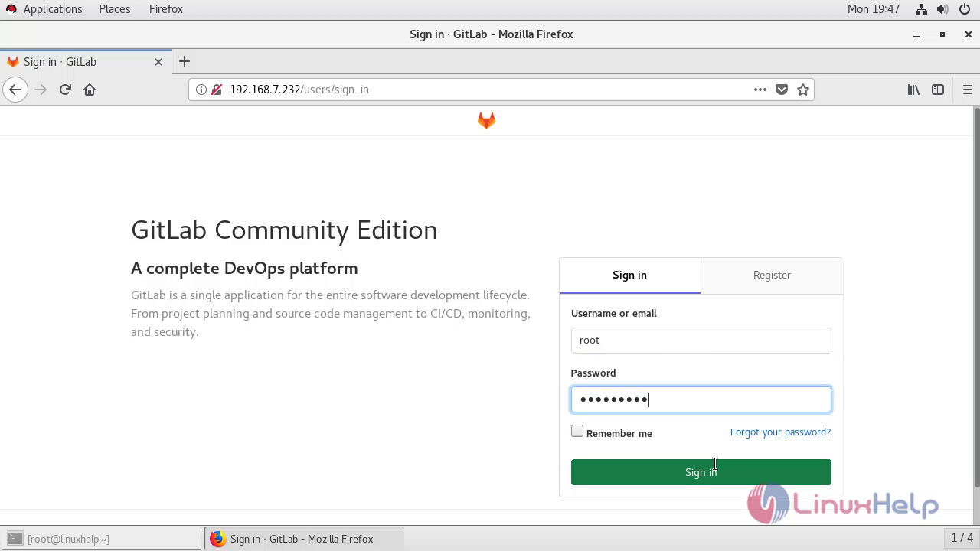Open the Places menu
980x551 pixels.
pos(114,9)
